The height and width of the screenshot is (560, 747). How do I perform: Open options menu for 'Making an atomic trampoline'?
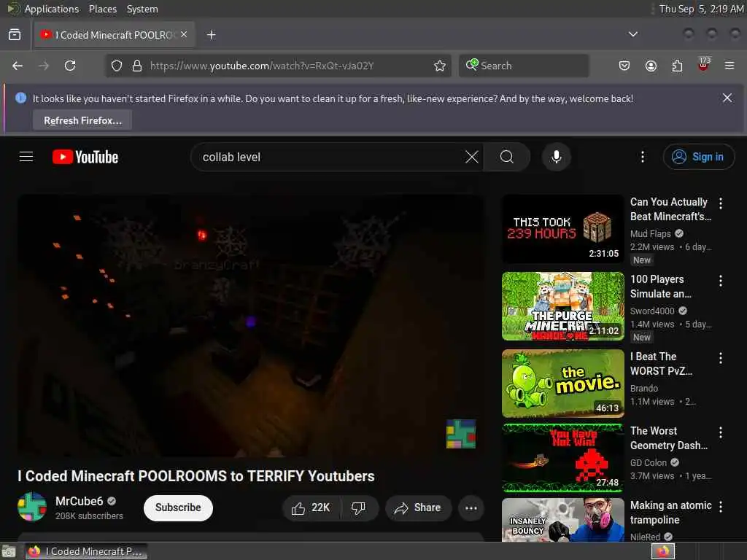720,507
